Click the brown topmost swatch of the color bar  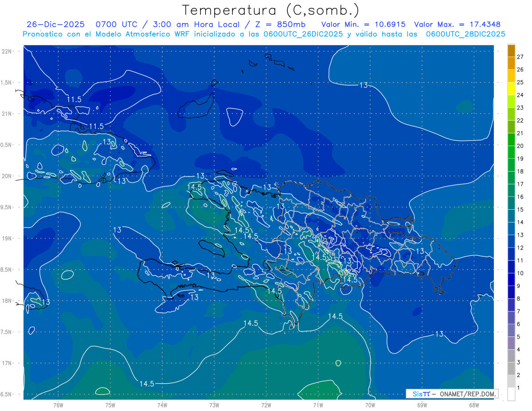pos(511,51)
